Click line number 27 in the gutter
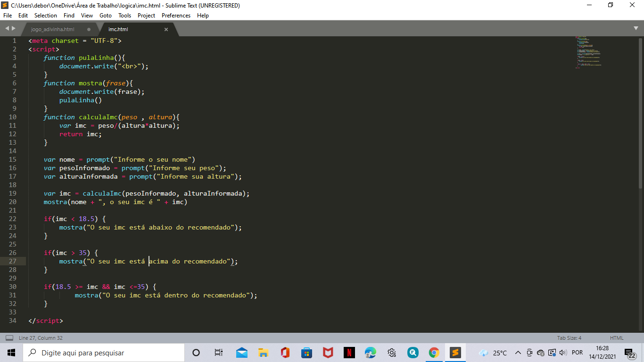Screen dimensions: 644x362 (x=13, y=261)
